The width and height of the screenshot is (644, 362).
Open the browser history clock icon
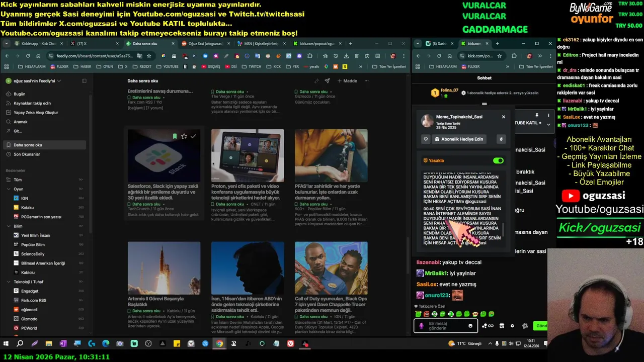click(336, 56)
